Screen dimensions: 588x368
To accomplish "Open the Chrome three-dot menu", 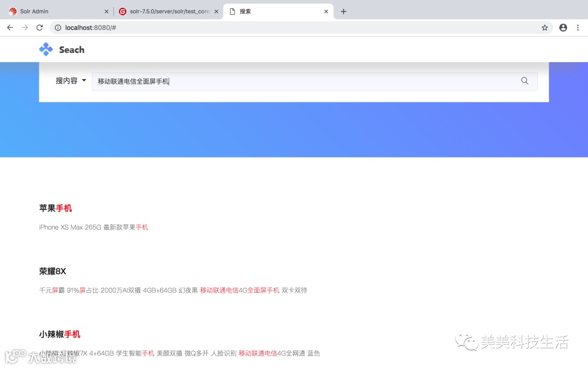I will coord(578,27).
